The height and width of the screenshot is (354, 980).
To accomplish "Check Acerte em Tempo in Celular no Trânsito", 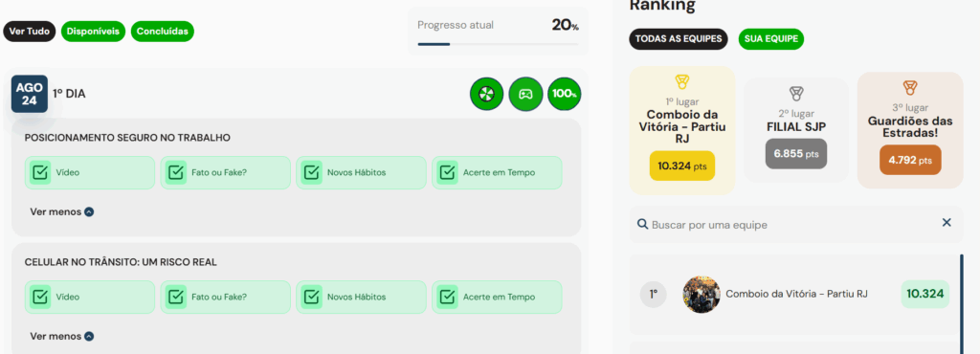I will click(x=497, y=298).
